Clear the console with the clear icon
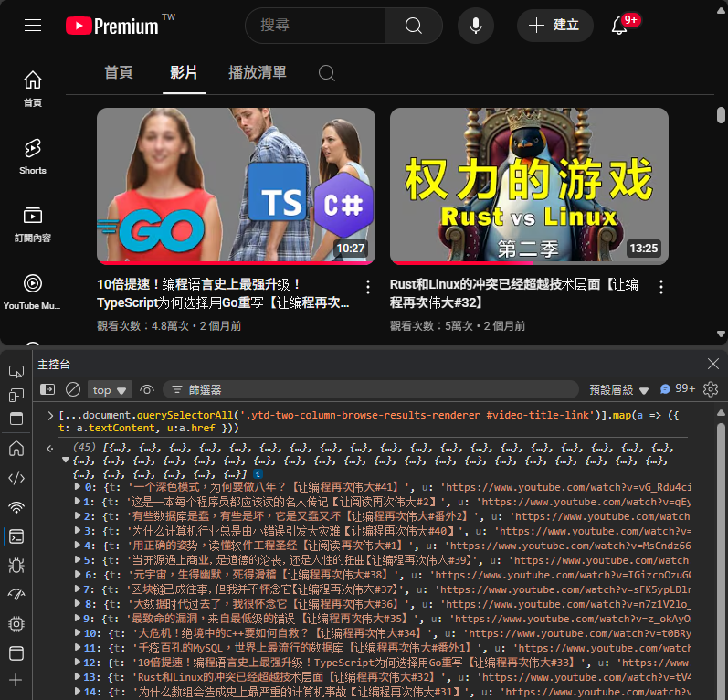This screenshot has height=700, width=728. click(x=73, y=389)
